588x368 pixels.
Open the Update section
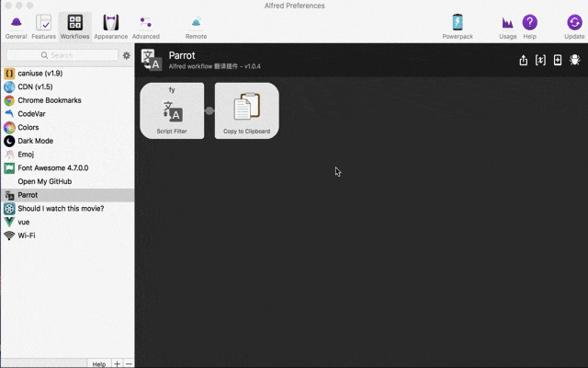click(574, 27)
